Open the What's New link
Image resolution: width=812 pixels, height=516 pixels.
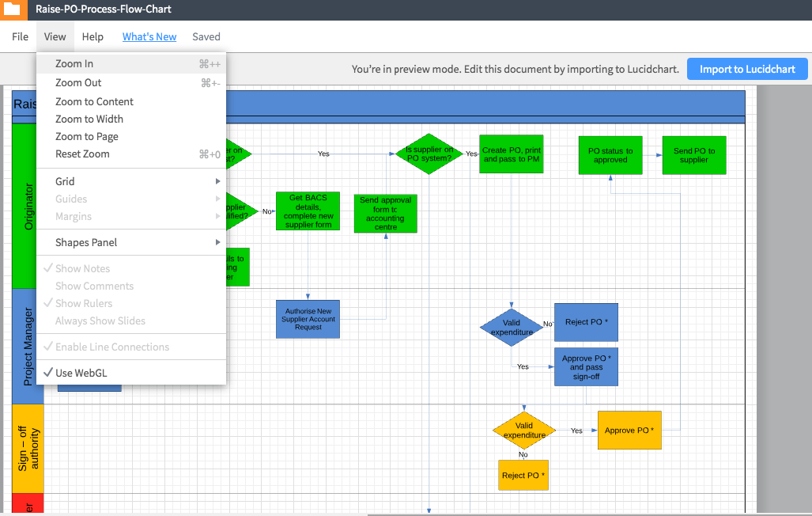pos(149,37)
